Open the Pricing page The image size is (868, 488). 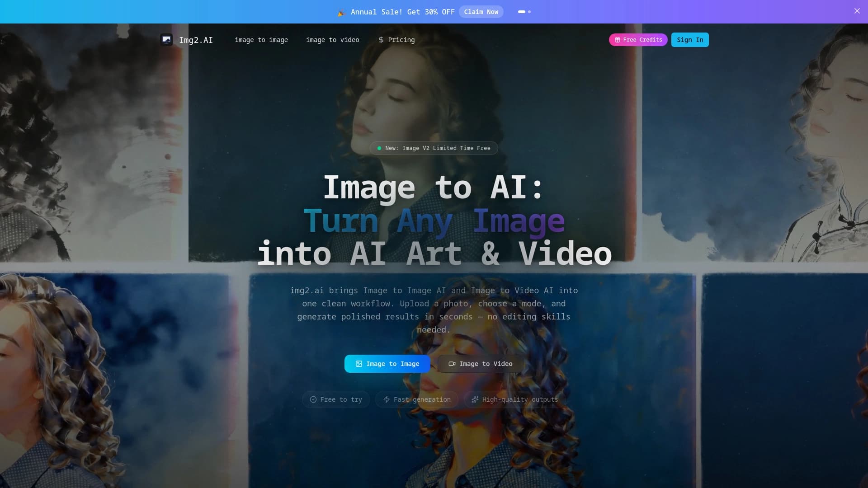(396, 40)
